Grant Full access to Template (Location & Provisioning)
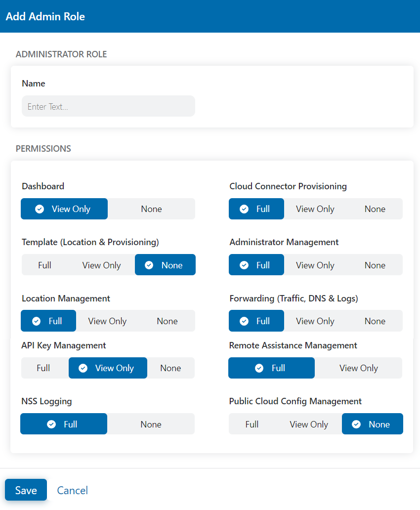The height and width of the screenshot is (510, 420). [44, 264]
